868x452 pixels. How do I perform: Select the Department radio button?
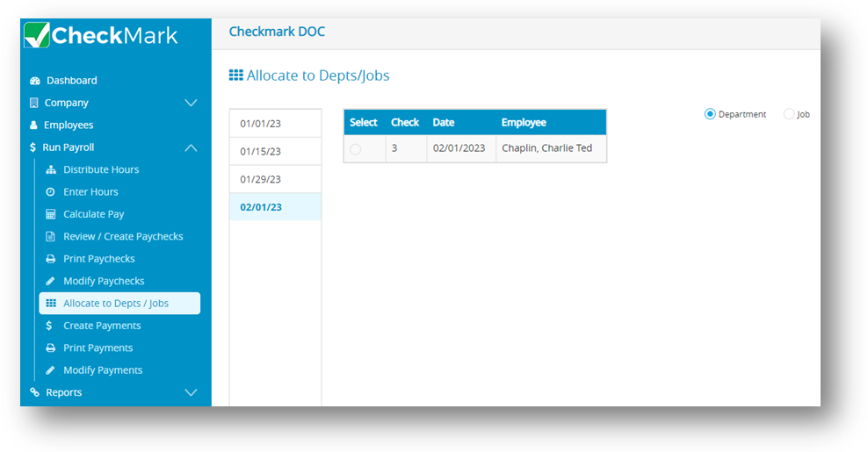coord(710,114)
